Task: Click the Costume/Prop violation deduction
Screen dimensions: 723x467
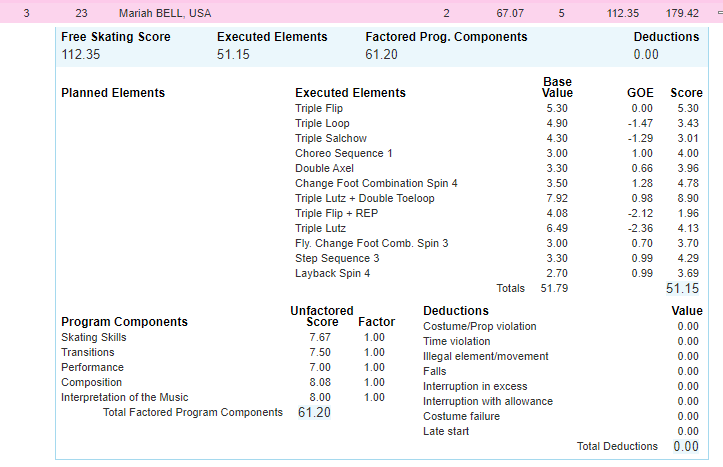Action: 479,326
